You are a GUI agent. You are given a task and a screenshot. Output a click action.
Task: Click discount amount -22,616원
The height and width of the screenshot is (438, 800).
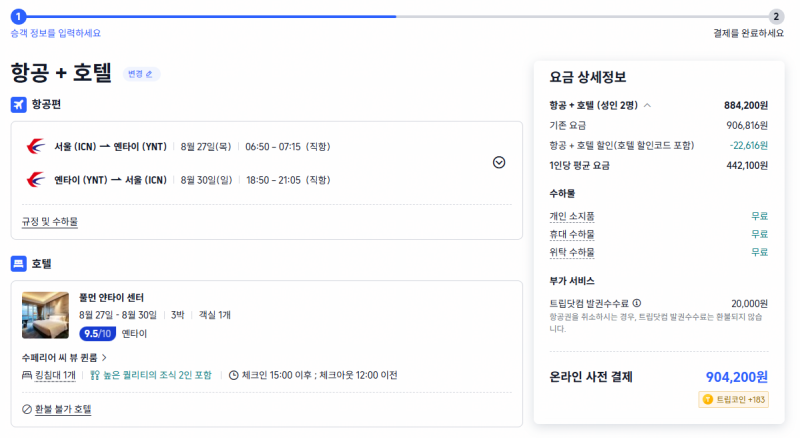[748, 145]
